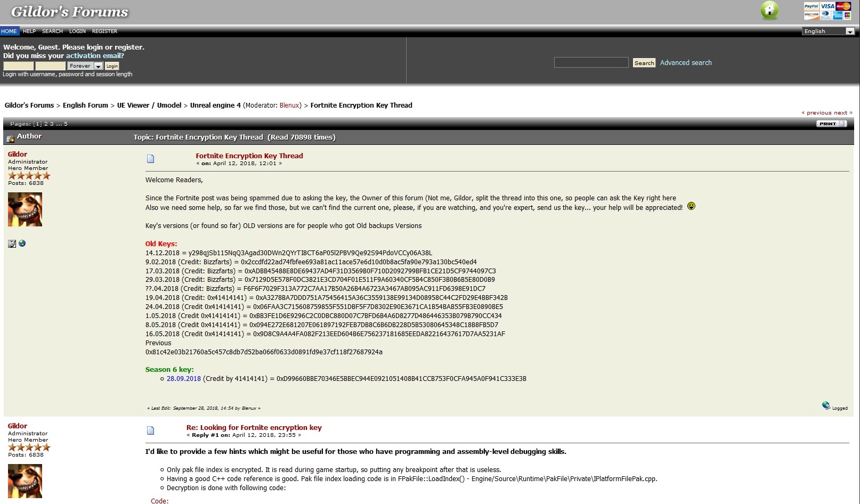Click the star rank icons in second post
Screen dimensions: 860x504
pyautogui.click(x=29, y=447)
